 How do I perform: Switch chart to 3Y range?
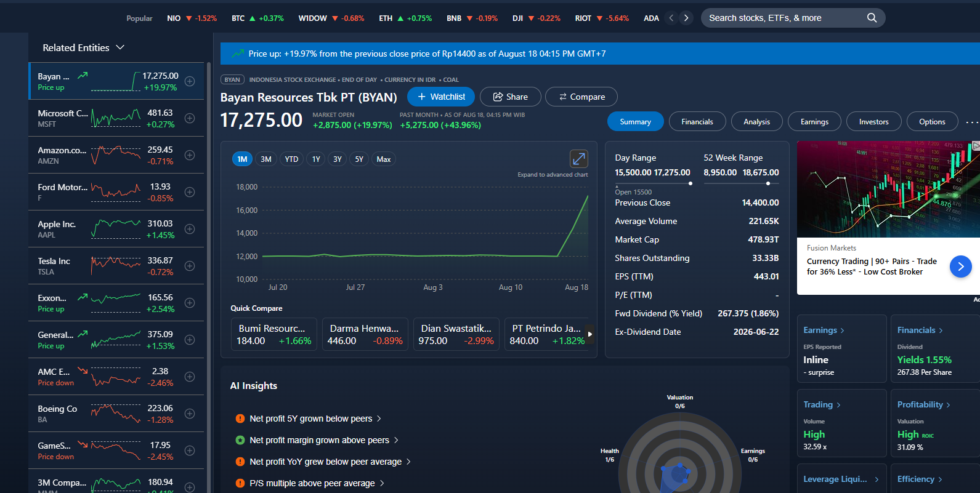(338, 159)
